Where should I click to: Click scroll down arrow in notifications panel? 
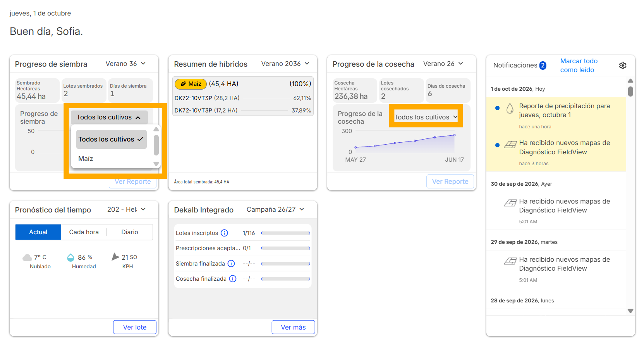pyautogui.click(x=630, y=311)
